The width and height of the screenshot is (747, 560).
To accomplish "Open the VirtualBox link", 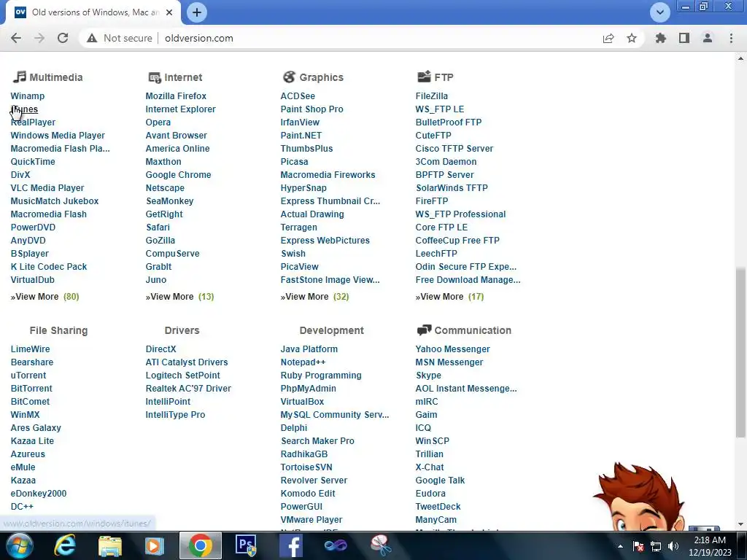I will (302, 402).
